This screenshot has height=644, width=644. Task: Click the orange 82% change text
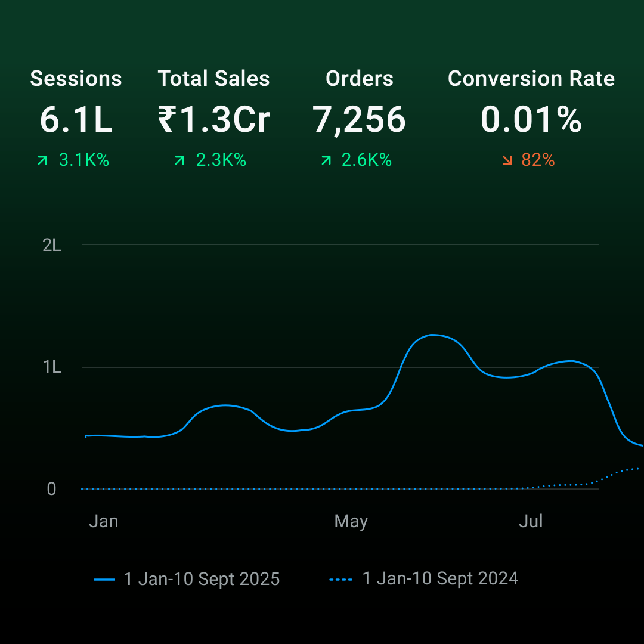click(x=538, y=160)
